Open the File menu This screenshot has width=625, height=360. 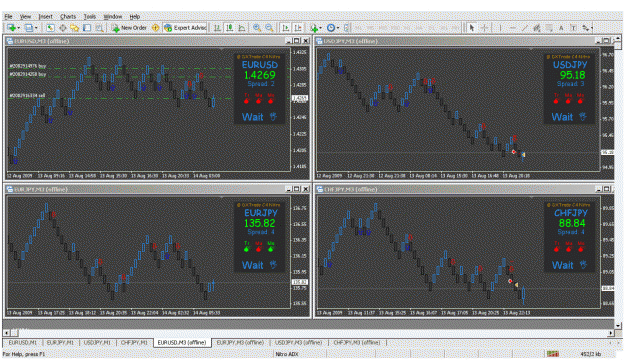point(8,17)
